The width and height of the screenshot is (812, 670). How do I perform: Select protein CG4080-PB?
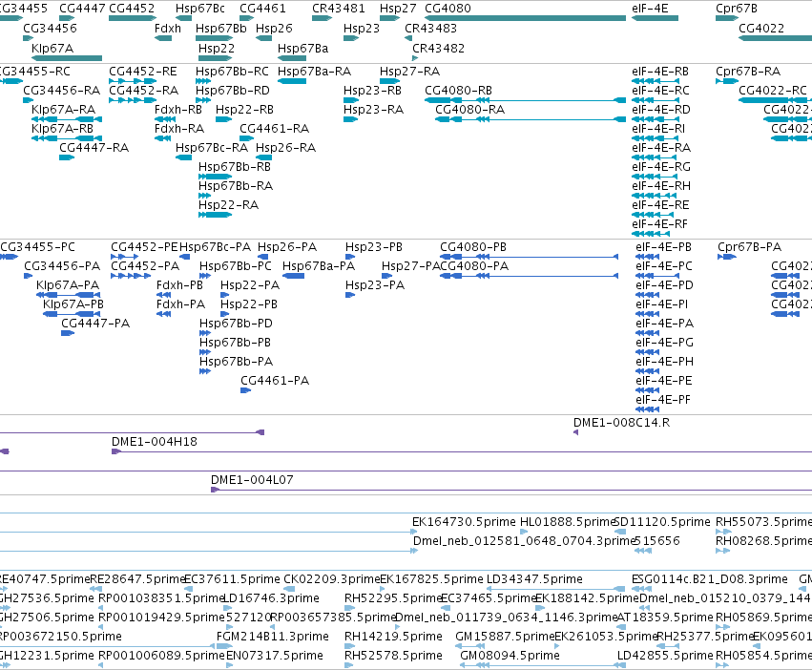pyautogui.click(x=473, y=246)
